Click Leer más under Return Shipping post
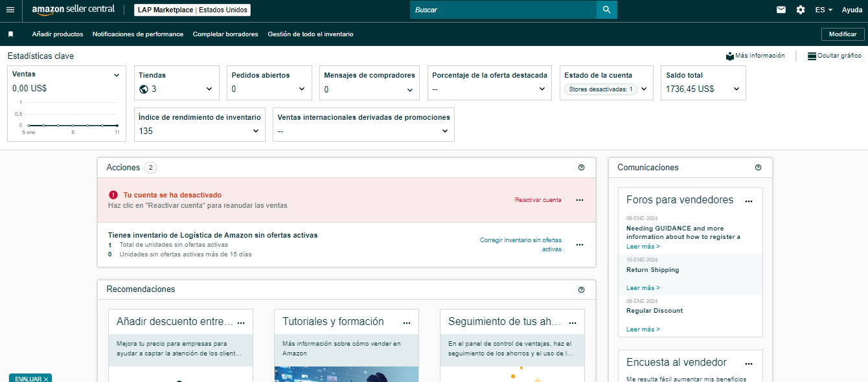 [643, 288]
